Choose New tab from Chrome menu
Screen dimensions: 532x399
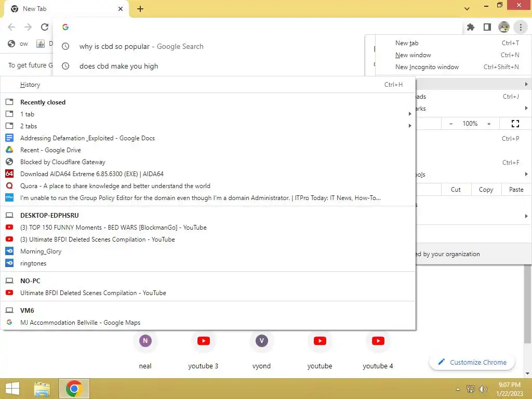tap(454, 43)
